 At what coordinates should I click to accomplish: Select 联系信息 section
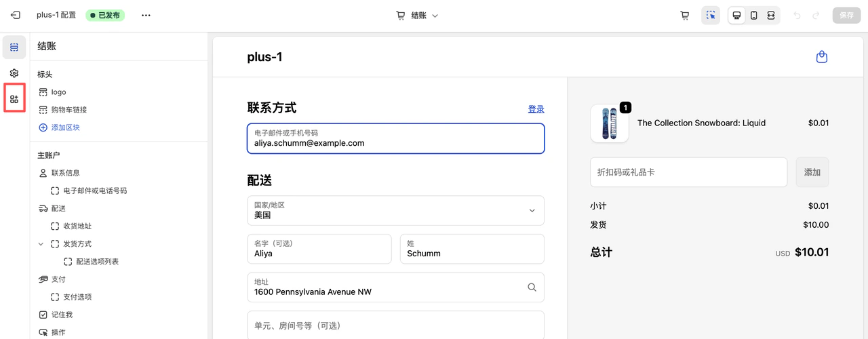click(x=66, y=173)
